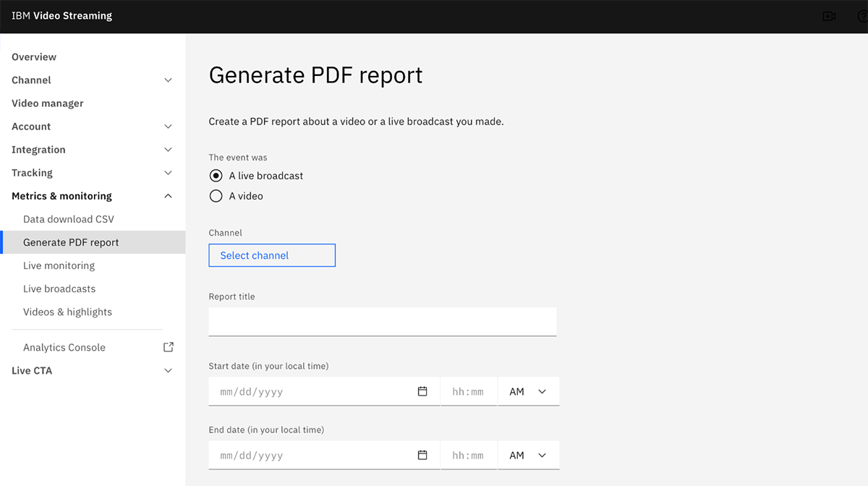Expand the Live CTA sidebar section
The width and height of the screenshot is (868, 486).
pos(169,371)
